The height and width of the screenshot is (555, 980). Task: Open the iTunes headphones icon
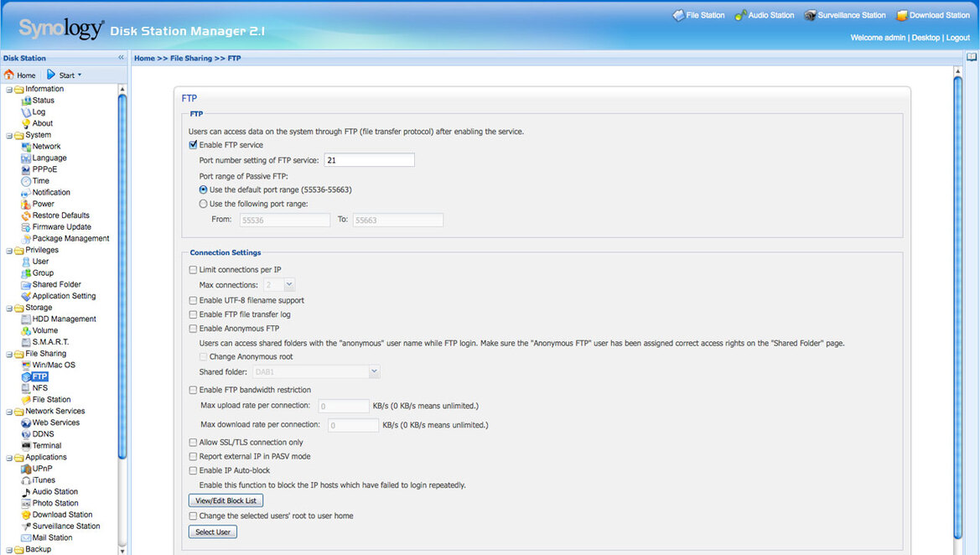(26, 480)
